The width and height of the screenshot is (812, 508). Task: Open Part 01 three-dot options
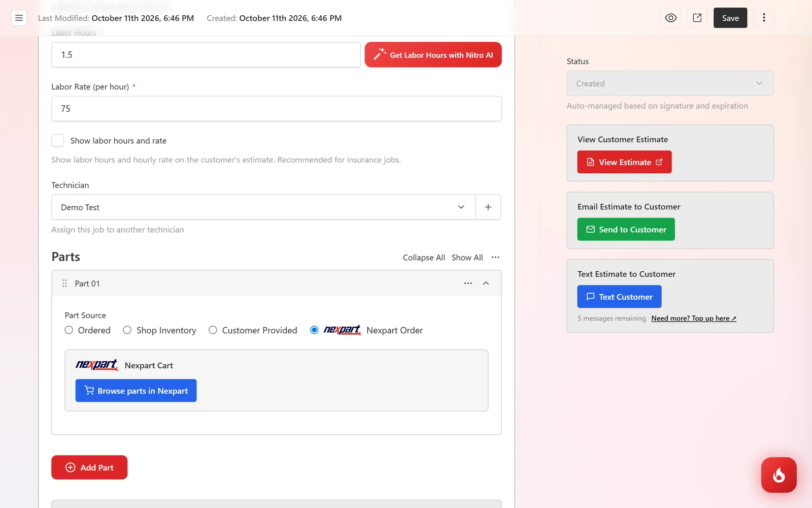click(x=468, y=283)
